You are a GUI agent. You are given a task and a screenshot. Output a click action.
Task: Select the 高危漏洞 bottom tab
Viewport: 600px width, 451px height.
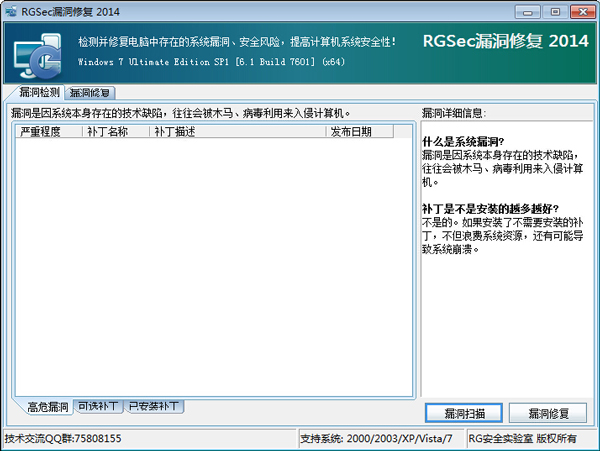tap(48, 407)
